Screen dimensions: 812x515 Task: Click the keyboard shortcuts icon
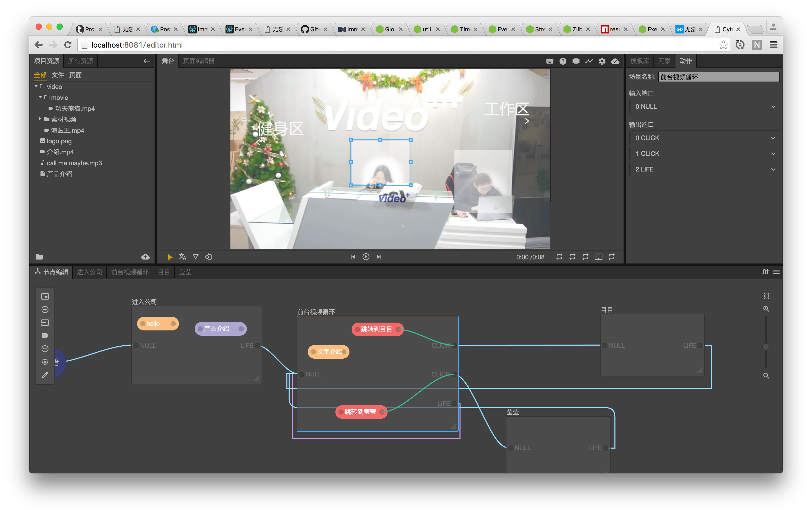click(x=550, y=61)
